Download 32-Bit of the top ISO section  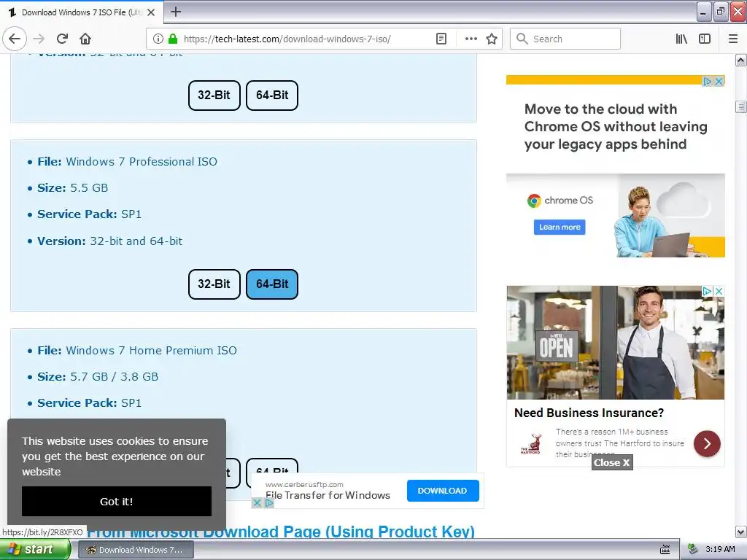[214, 96]
